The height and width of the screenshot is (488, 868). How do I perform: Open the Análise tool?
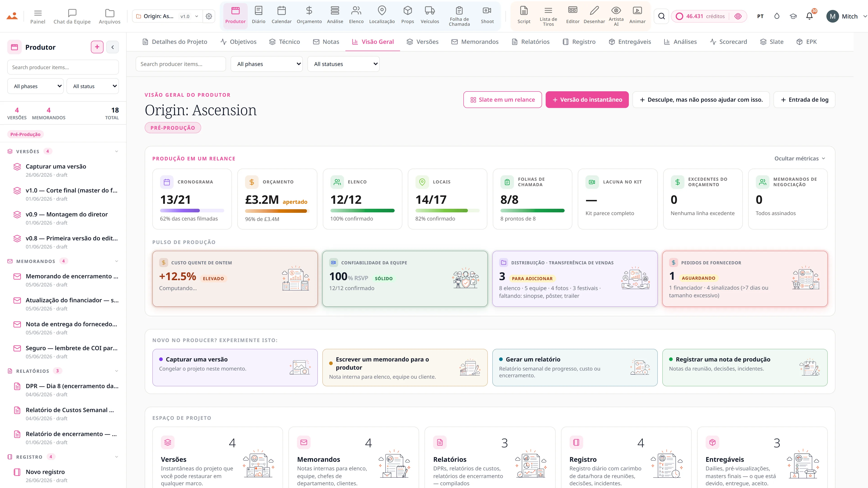(x=335, y=16)
